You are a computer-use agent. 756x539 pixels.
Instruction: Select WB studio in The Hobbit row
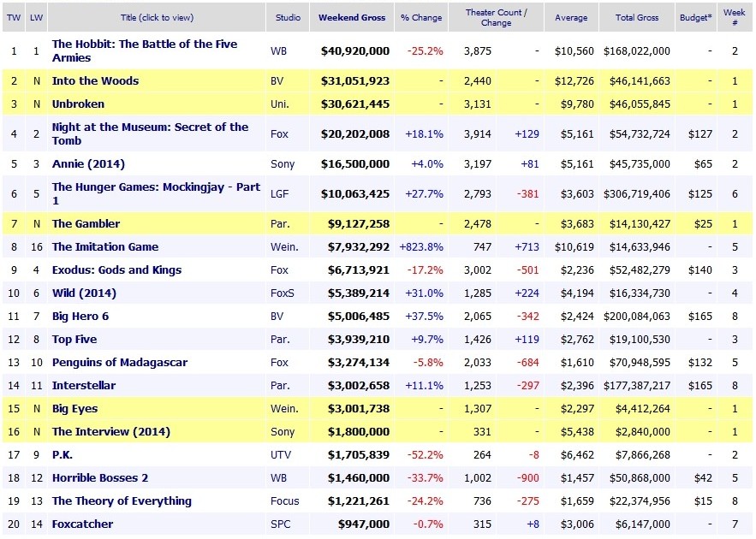pyautogui.click(x=278, y=51)
